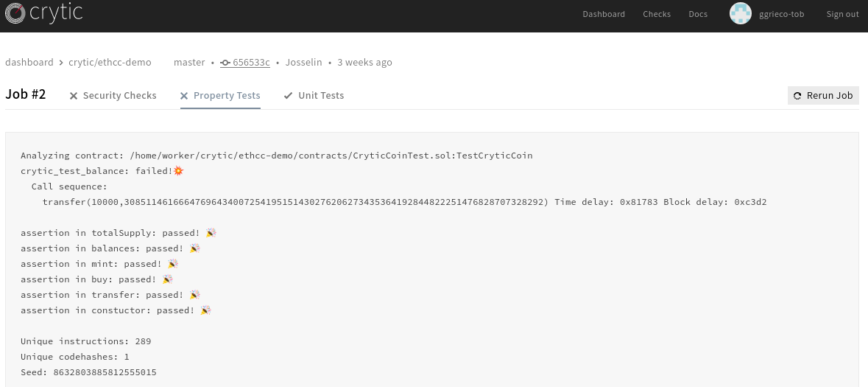Screen dimensions: 868x387
Task: Click the Sign out link
Action: click(x=842, y=14)
